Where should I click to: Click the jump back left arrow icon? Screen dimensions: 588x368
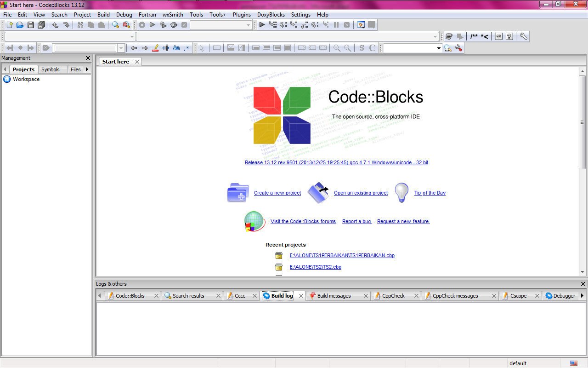click(x=134, y=48)
